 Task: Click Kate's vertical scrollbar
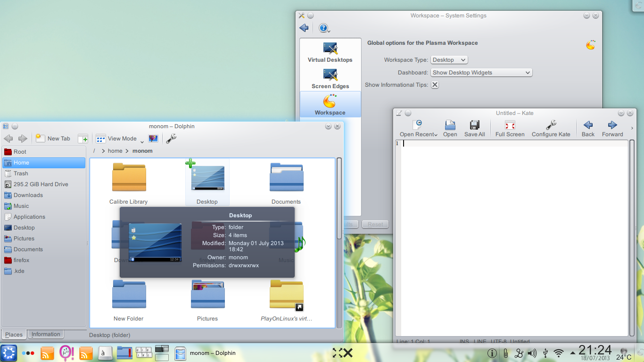[x=632, y=238]
